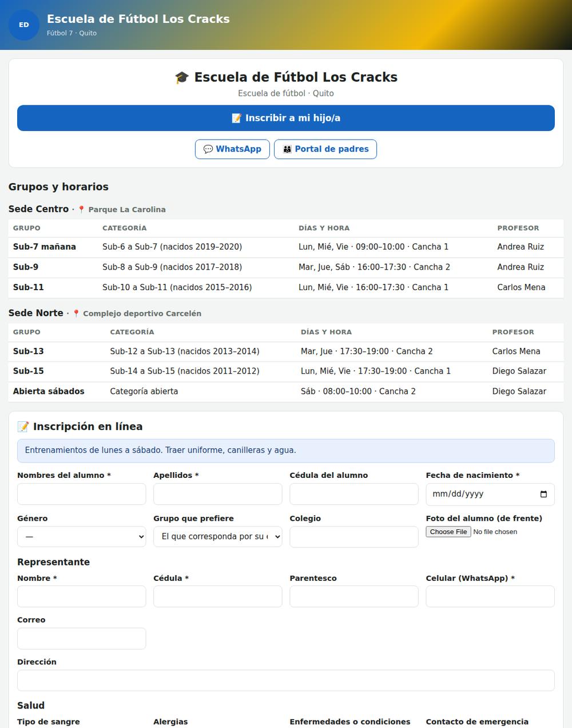Click Carlos Mena in the Sub-11 row
Viewport: 572px width, 728px height.
tap(521, 287)
